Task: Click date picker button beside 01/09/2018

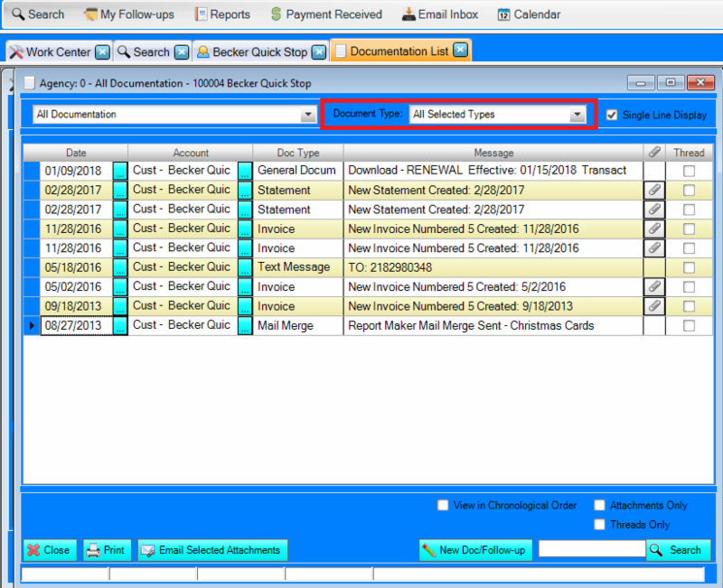Action: [120, 171]
